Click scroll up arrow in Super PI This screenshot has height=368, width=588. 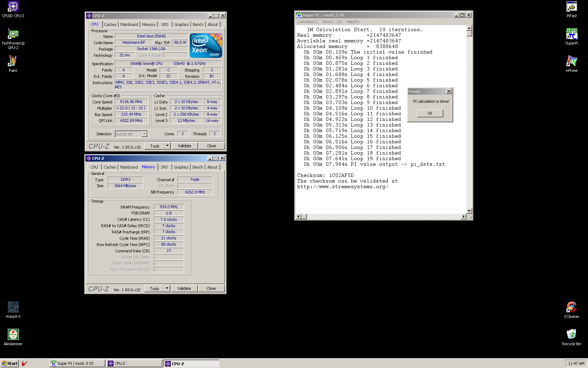(x=469, y=28)
